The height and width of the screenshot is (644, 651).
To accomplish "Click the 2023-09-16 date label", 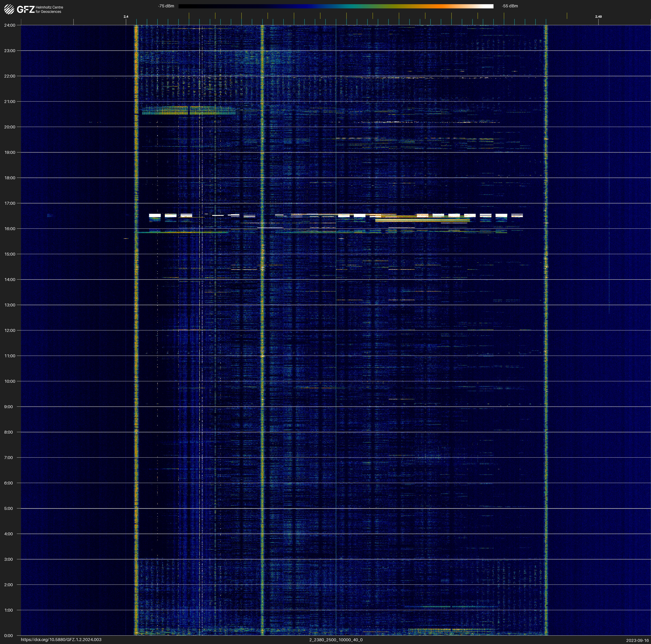I will point(637,640).
